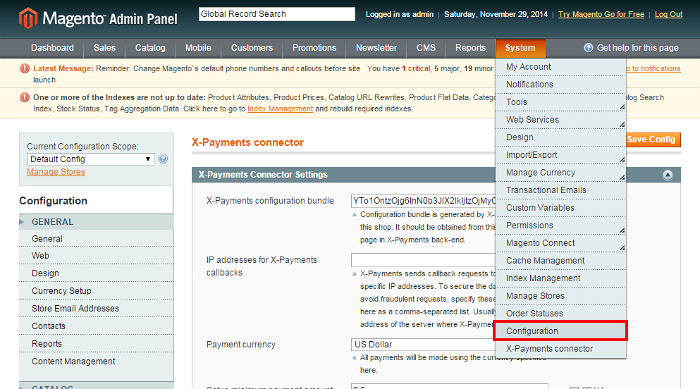
Task: Click the Indexes not up to date warning icon
Action: point(25,97)
